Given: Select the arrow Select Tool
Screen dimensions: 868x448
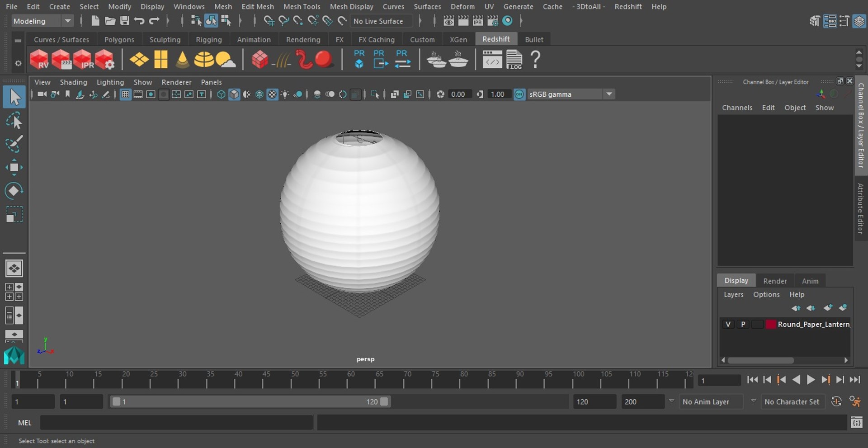Looking at the screenshot, I should click(x=14, y=97).
